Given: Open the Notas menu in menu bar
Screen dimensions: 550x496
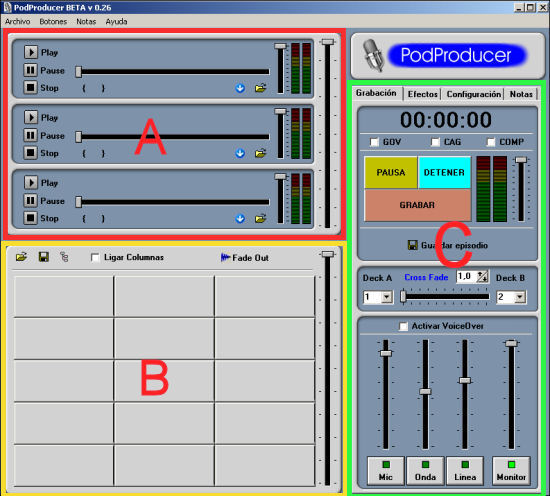Looking at the screenshot, I should 86,21.
